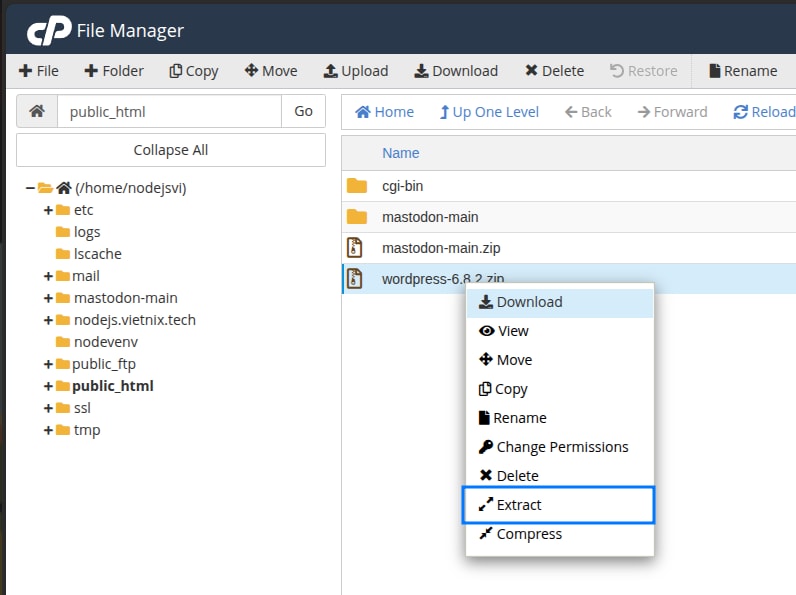Viewport: 796px width, 595px height.
Task: Choose Change Permissions in the context menu
Action: 559,447
